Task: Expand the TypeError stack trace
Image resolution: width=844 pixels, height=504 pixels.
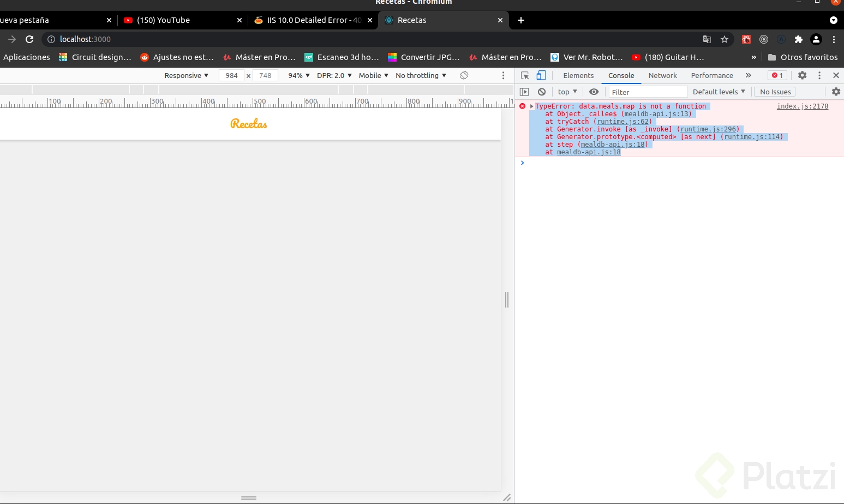Action: click(x=531, y=106)
